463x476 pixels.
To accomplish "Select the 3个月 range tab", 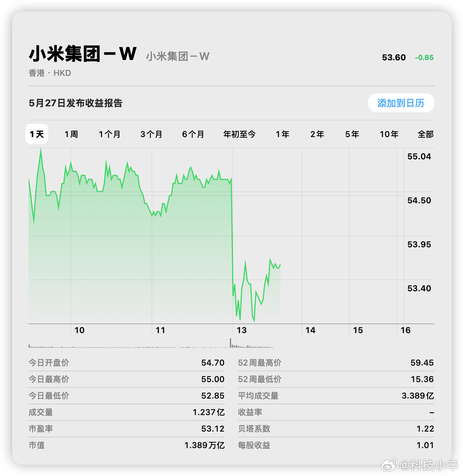I will (151, 134).
